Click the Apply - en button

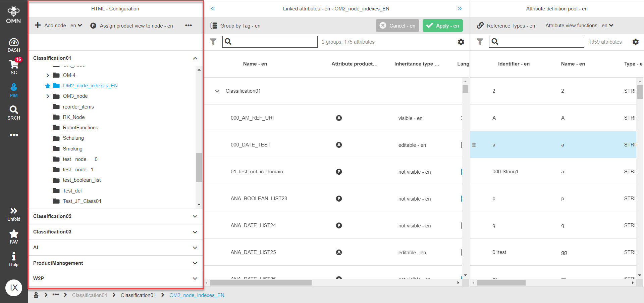(442, 26)
